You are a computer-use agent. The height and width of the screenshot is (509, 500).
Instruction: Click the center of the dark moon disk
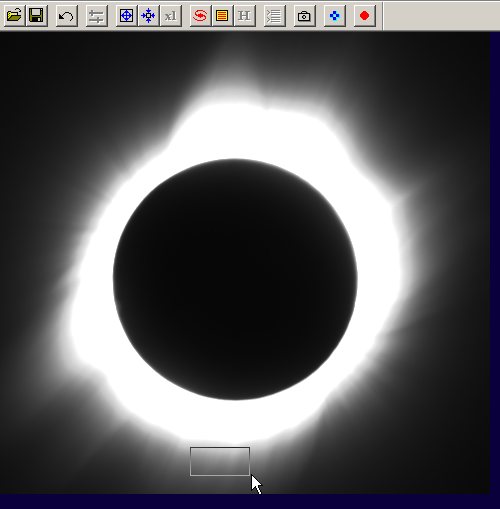[235, 279]
